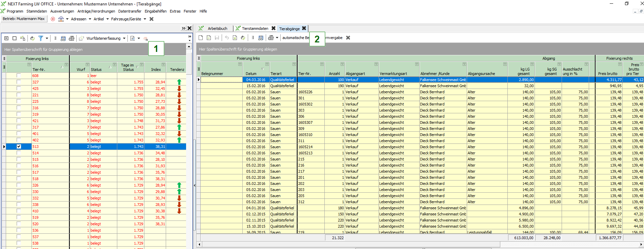Expand the Artikel dropdown
This screenshot has height=249, width=644.
click(107, 19)
